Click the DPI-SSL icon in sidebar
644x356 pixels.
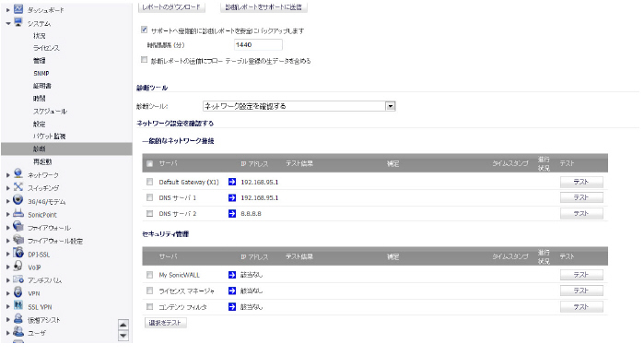click(x=18, y=254)
